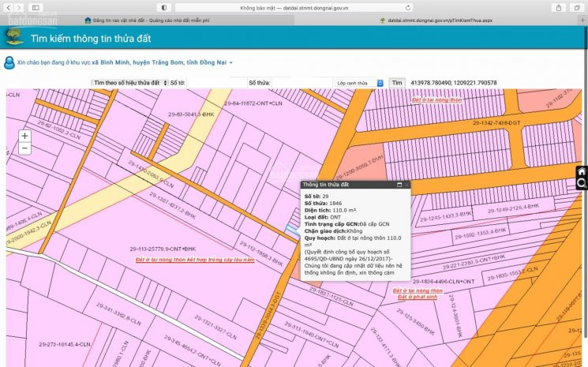Click 'Tình trạng cấp GCN' line in popup
Screen dimensions: 588x367
tap(346, 224)
